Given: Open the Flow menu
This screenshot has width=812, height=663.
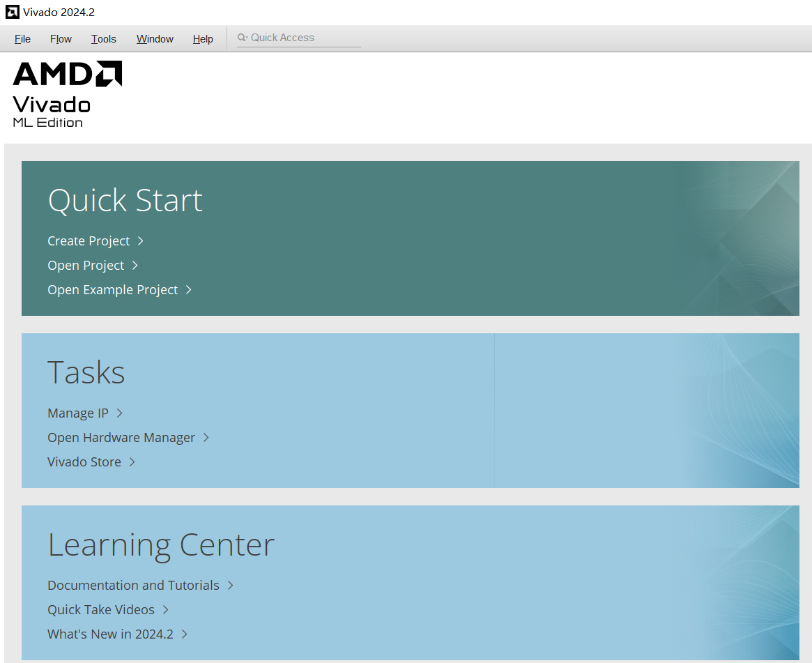Looking at the screenshot, I should point(61,39).
